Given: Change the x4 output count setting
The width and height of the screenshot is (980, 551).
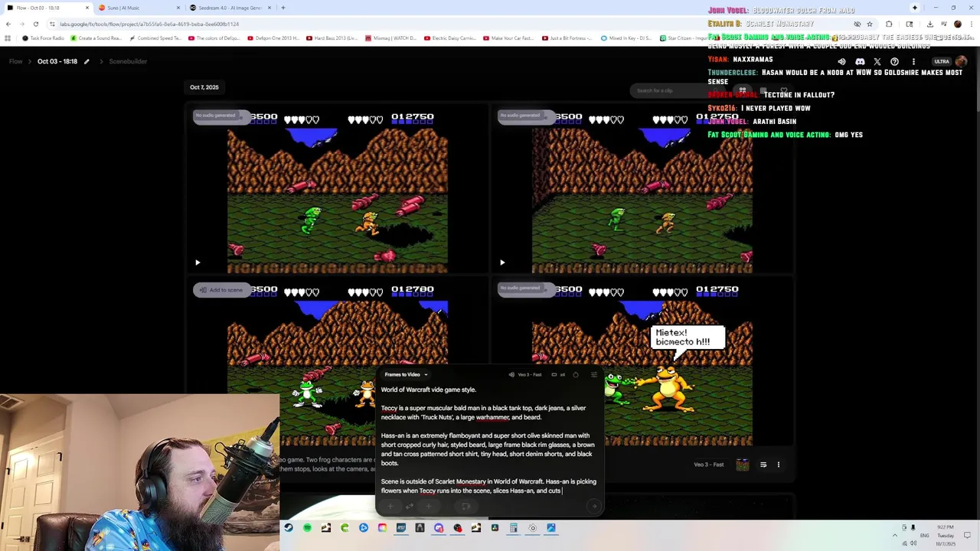Looking at the screenshot, I should tap(558, 375).
